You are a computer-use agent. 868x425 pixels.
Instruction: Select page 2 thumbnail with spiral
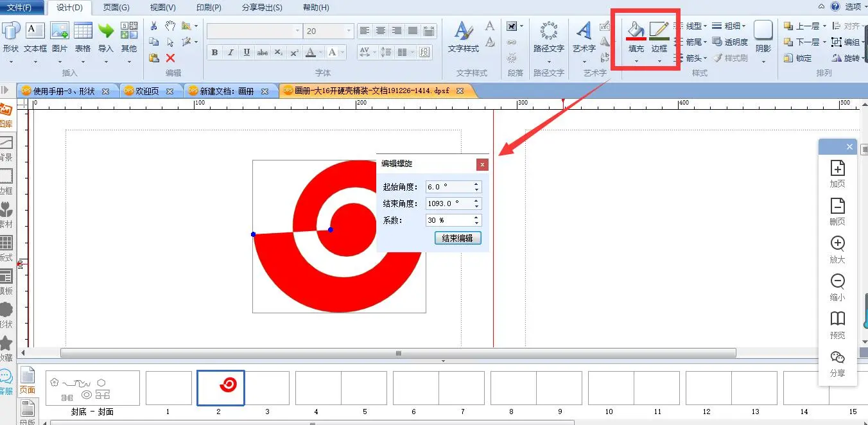pyautogui.click(x=221, y=388)
